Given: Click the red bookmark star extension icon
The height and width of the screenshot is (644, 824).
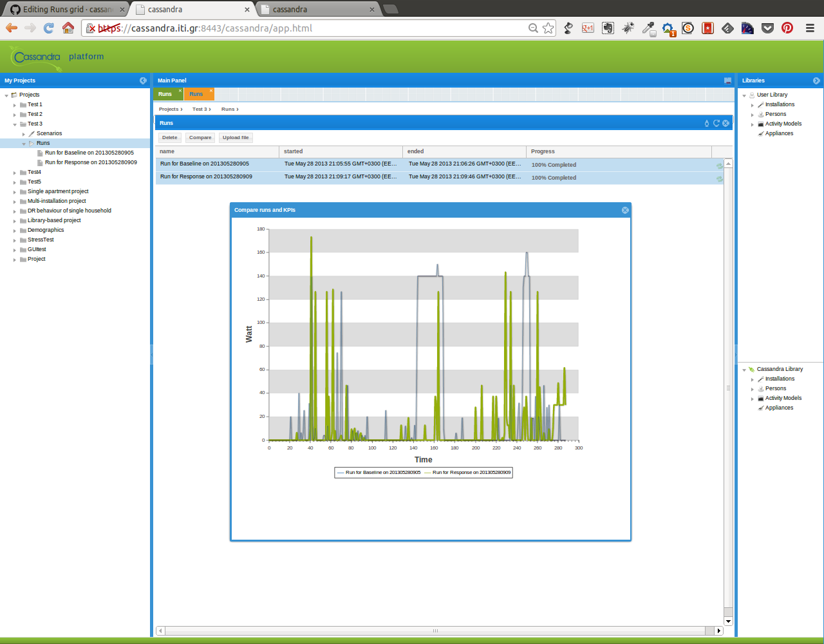Looking at the screenshot, I should [x=707, y=28].
